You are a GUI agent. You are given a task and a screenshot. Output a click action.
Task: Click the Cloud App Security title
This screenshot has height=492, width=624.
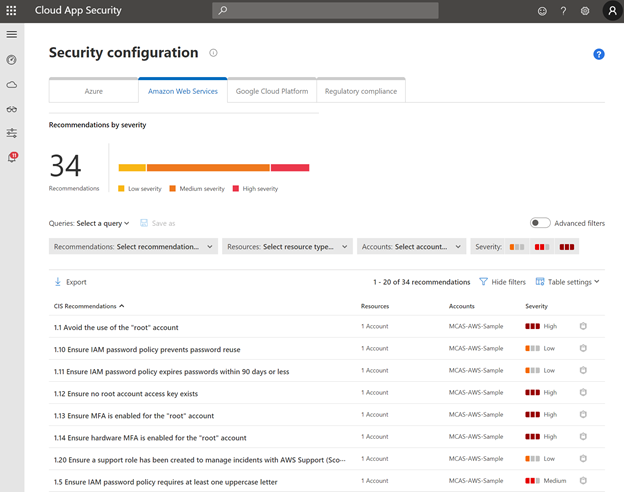78,10
